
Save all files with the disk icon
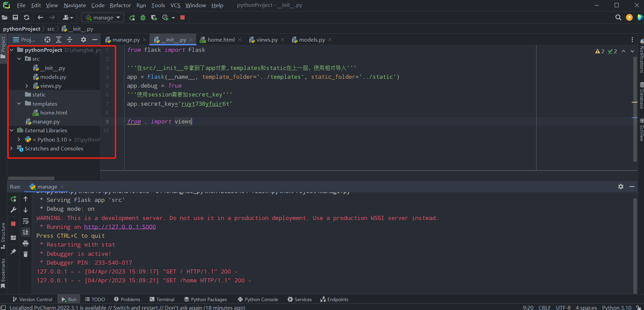tap(15, 17)
